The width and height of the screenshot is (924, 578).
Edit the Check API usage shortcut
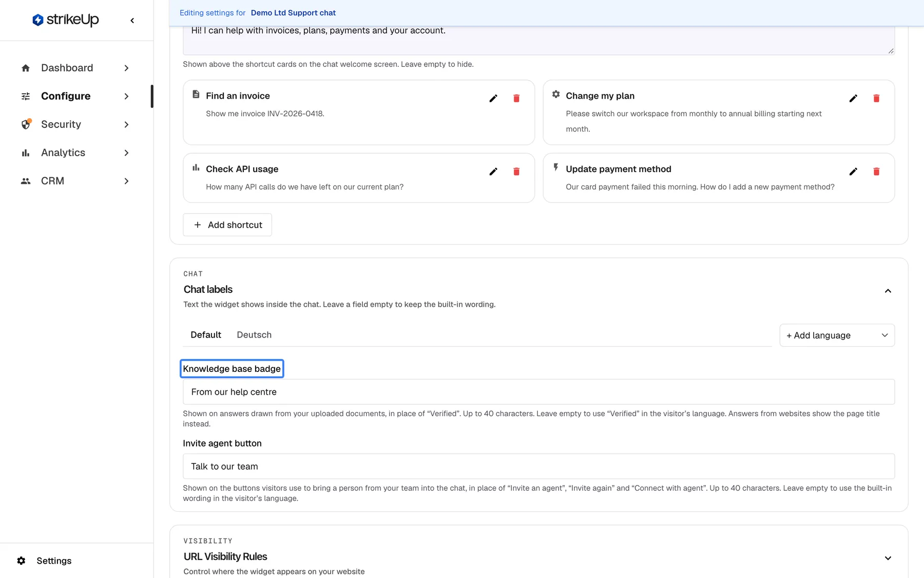point(493,172)
